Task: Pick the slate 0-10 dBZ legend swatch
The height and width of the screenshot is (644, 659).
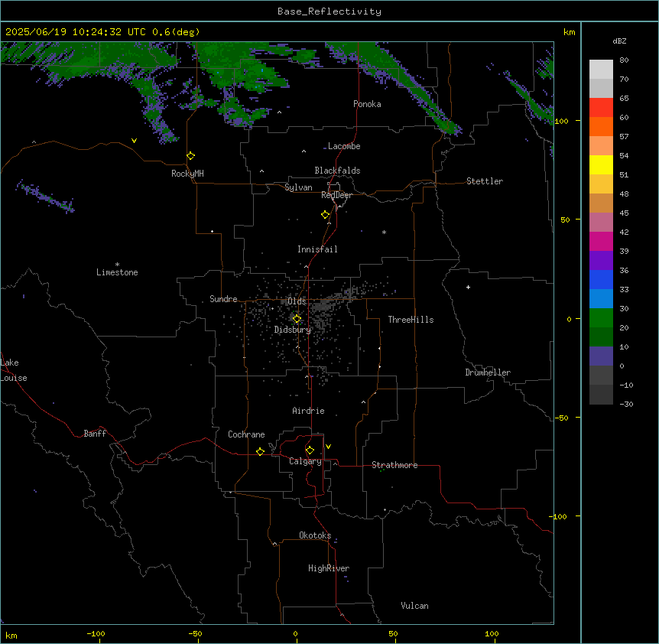Action: pos(601,356)
